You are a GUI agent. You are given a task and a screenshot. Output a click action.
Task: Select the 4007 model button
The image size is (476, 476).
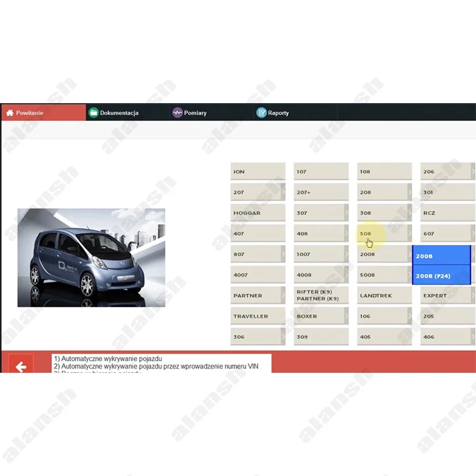258,274
